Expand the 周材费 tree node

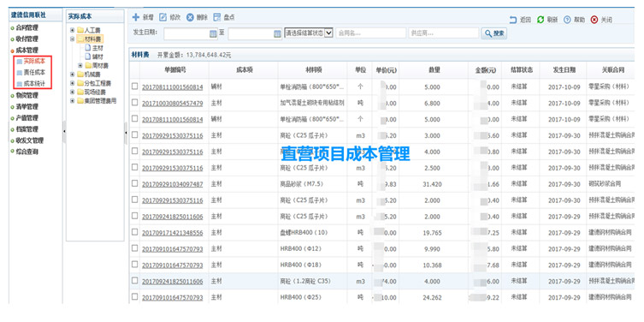click(x=80, y=65)
